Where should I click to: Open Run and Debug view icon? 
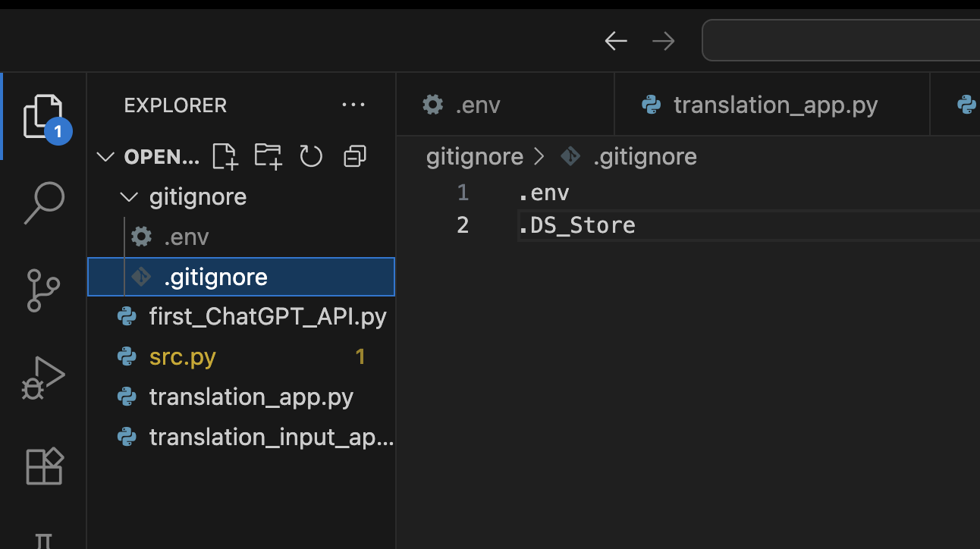43,378
